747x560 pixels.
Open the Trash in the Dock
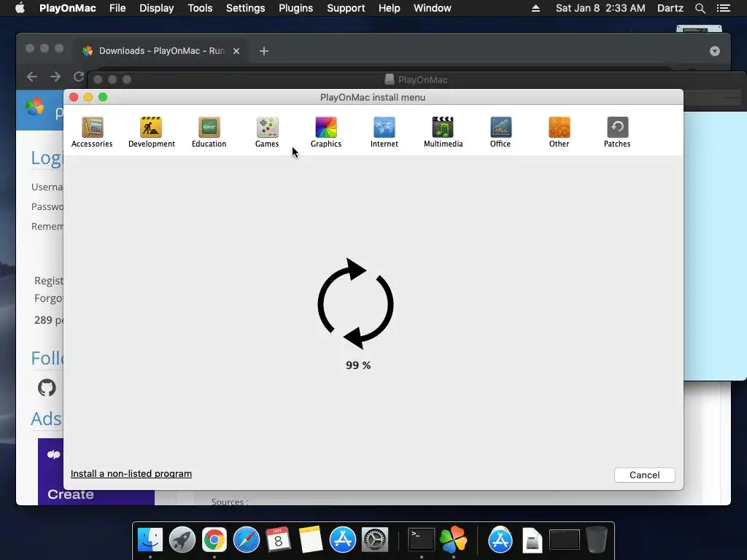(596, 540)
